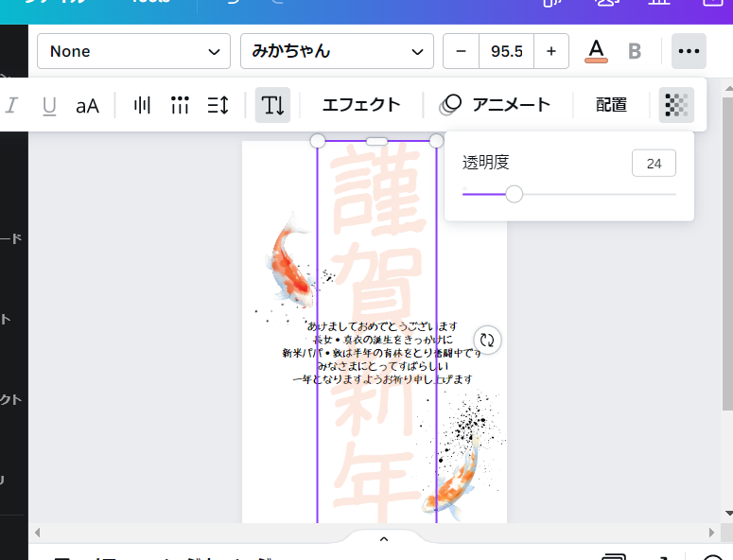
Task: Increase font size with plus button
Action: [x=551, y=51]
